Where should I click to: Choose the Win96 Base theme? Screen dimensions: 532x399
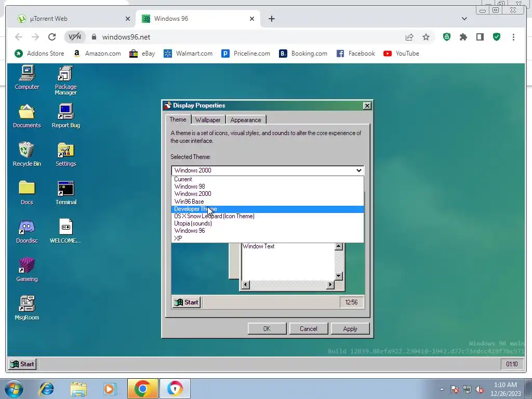268,201
